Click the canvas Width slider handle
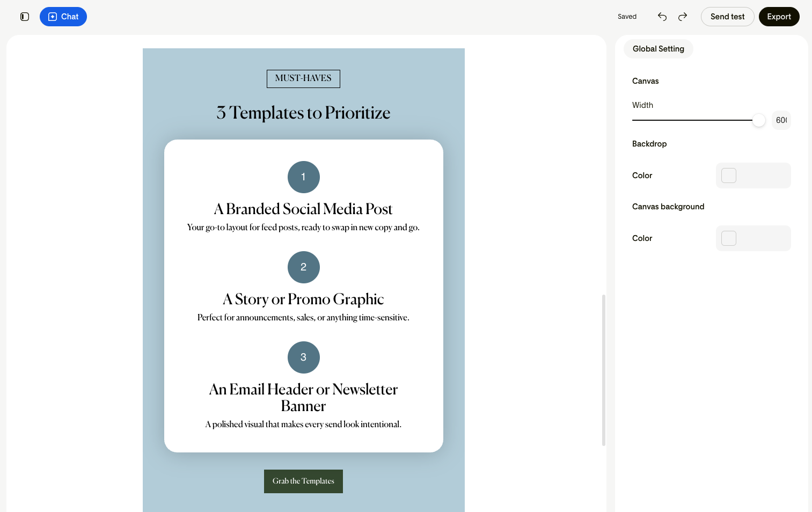The height and width of the screenshot is (512, 812). click(758, 120)
